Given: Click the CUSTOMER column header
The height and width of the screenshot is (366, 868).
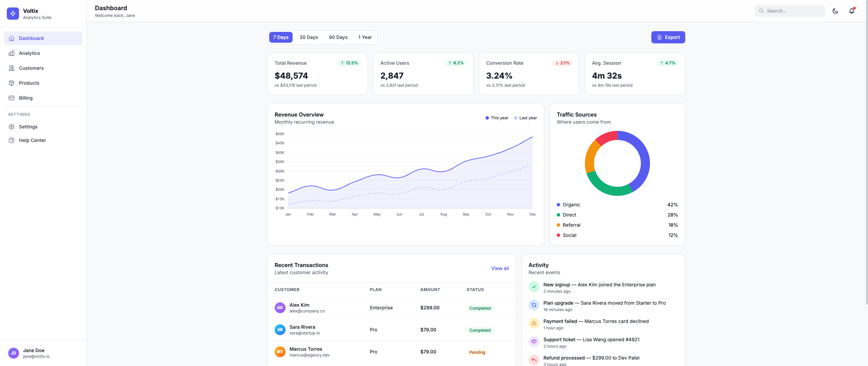Looking at the screenshot, I should point(287,290).
